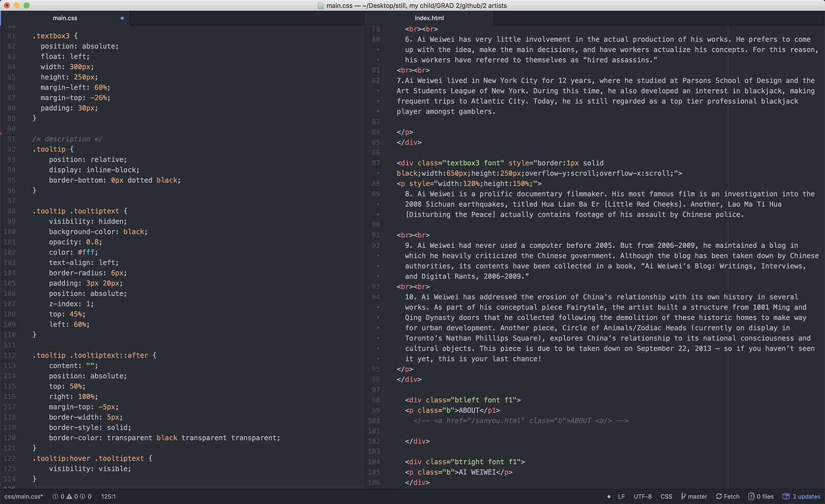Switch to the main.css tab
Screen dimensions: 825x504
(65, 18)
